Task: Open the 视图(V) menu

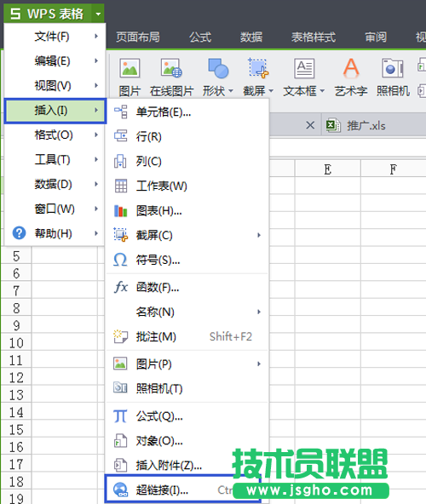Action: pyautogui.click(x=55, y=85)
